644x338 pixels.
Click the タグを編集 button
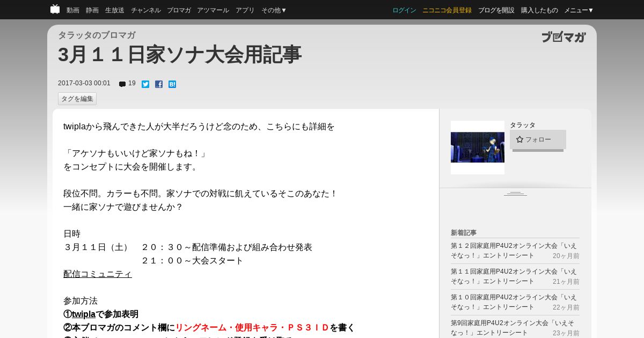coord(77,99)
